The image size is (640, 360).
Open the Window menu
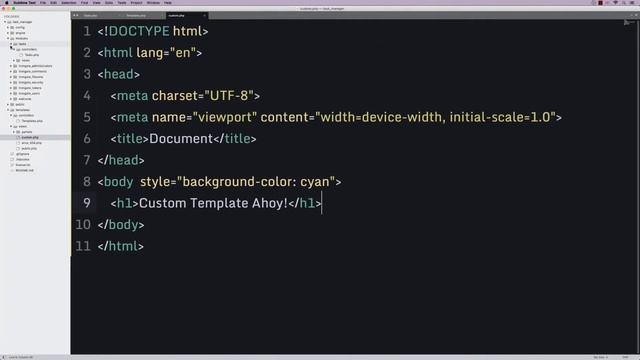pos(153,2)
